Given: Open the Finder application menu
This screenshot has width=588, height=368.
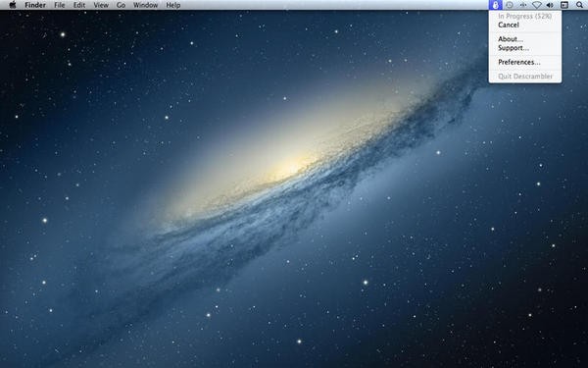Looking at the screenshot, I should (35, 5).
